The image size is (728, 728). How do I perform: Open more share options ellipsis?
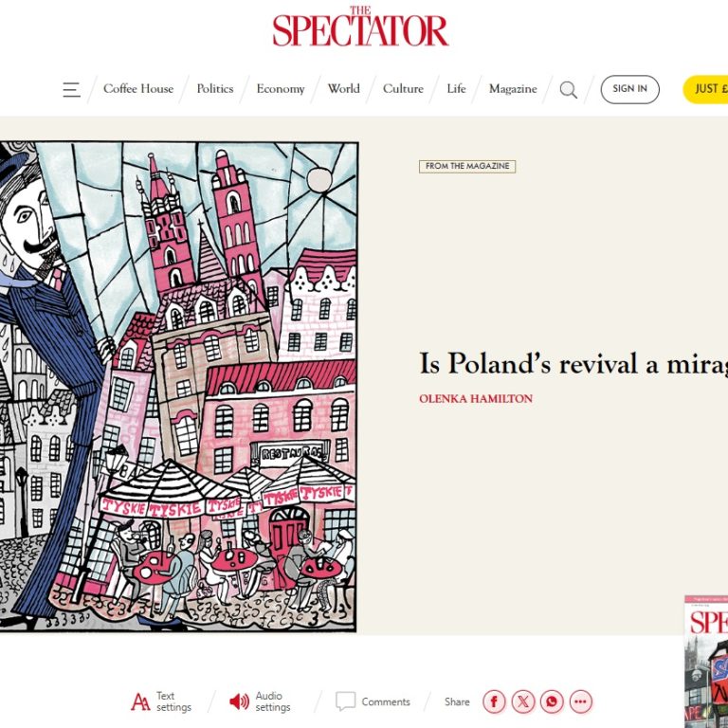point(580,701)
